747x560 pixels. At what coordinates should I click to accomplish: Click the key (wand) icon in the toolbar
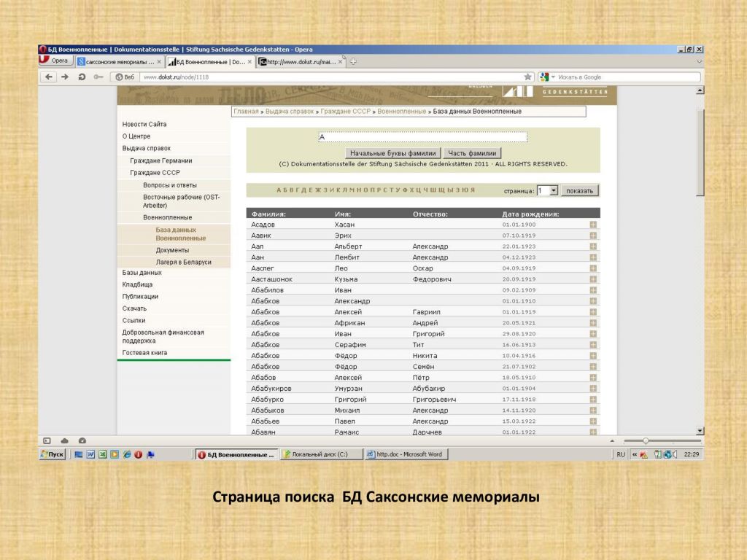click(x=98, y=77)
